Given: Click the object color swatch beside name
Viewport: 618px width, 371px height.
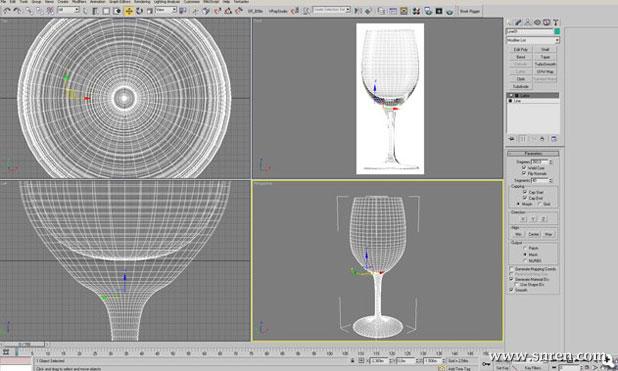Looking at the screenshot, I should pyautogui.click(x=557, y=31).
